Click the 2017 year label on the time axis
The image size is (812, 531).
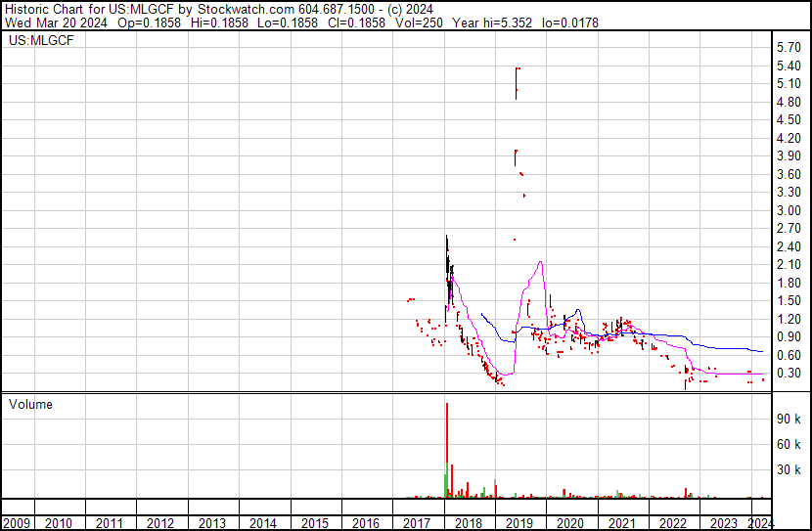coord(417,523)
